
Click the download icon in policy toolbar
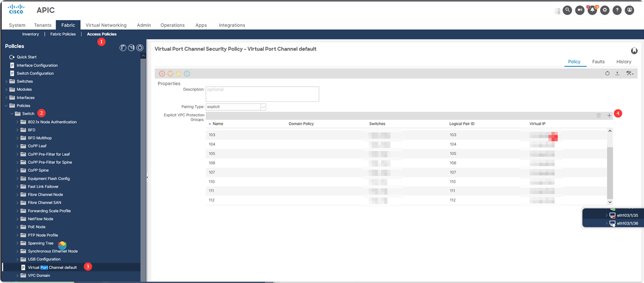(617, 73)
